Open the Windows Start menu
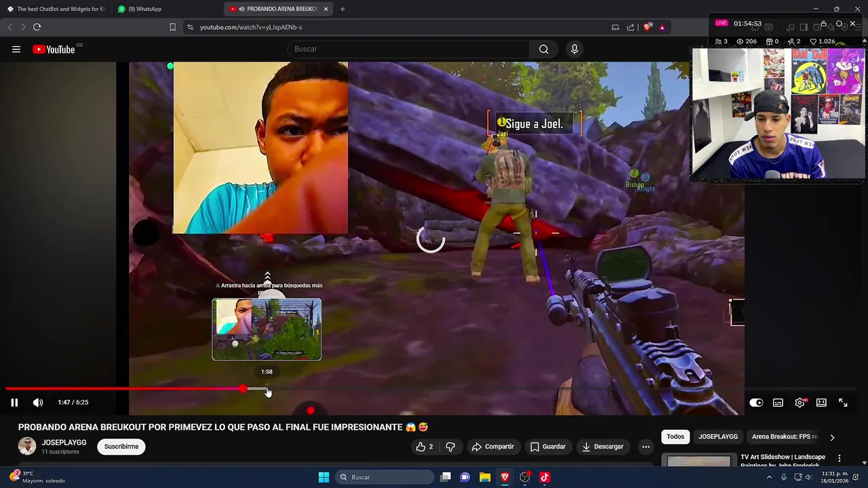Viewport: 868px width, 488px height. click(x=323, y=477)
